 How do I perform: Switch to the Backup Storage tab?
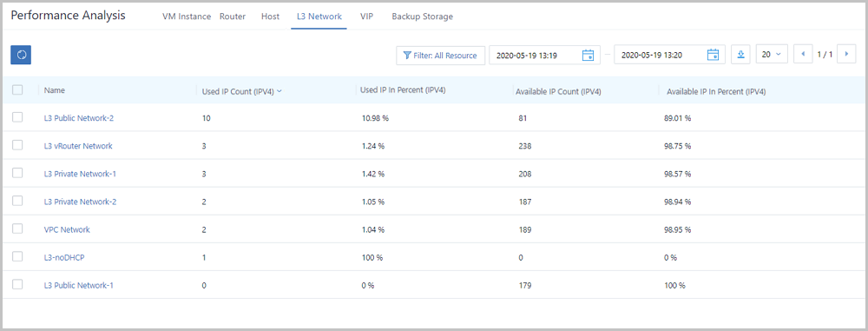423,17
